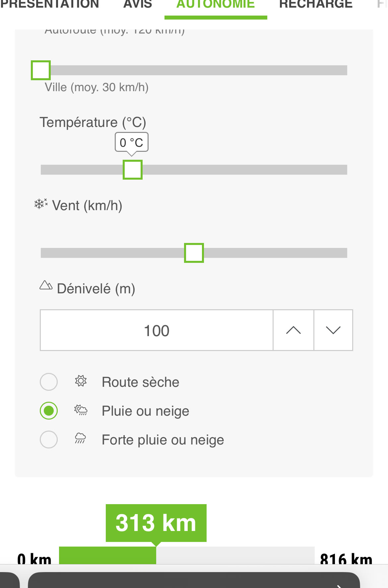Open the Avis tab
Viewport: 388px width, 588px height.
[138, 5]
